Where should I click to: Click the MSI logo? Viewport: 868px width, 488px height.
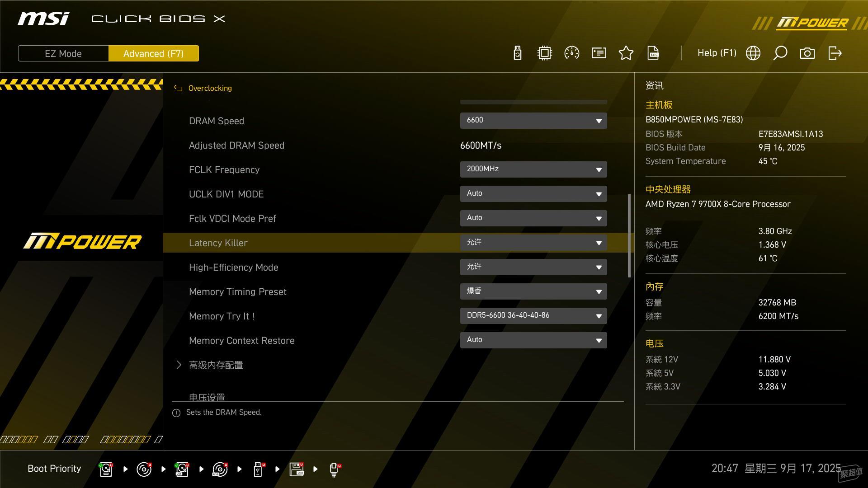[43, 19]
